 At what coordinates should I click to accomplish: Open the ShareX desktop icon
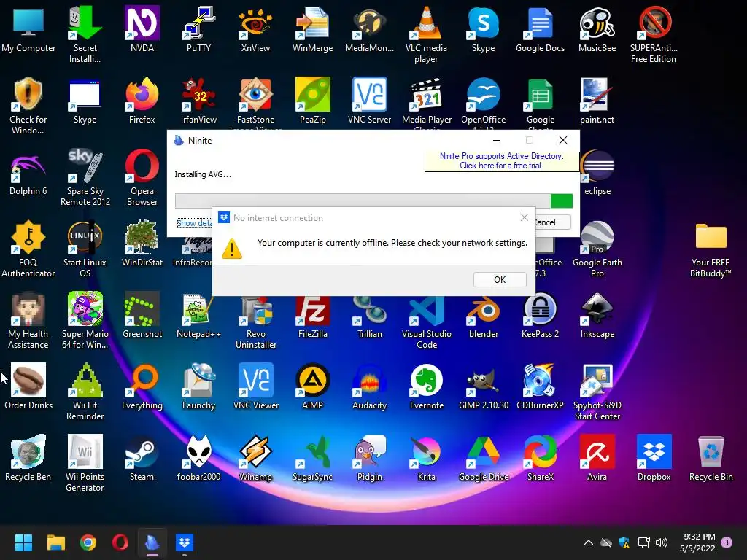coord(541,457)
